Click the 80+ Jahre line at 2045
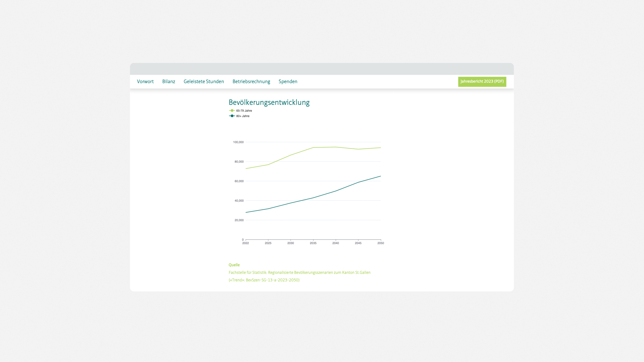This screenshot has width=644, height=362. (x=358, y=182)
